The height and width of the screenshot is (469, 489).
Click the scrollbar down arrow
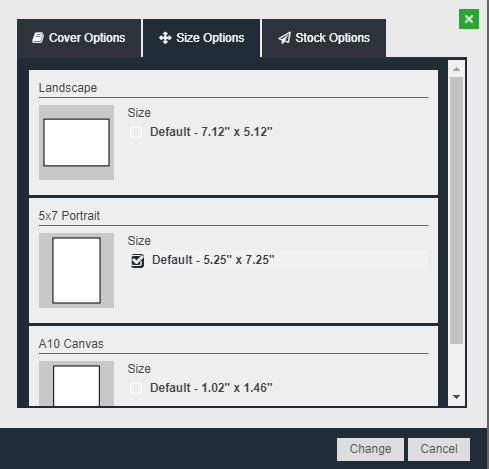click(x=456, y=397)
